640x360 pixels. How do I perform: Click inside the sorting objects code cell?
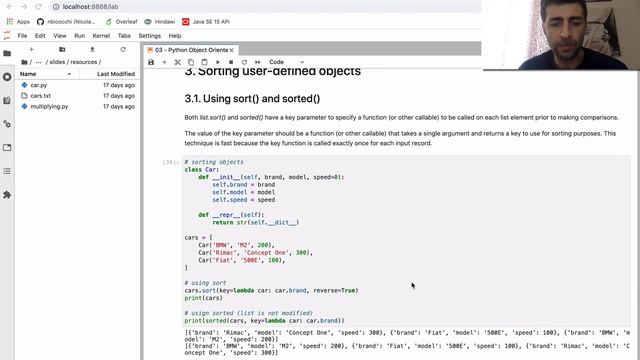[406, 241]
